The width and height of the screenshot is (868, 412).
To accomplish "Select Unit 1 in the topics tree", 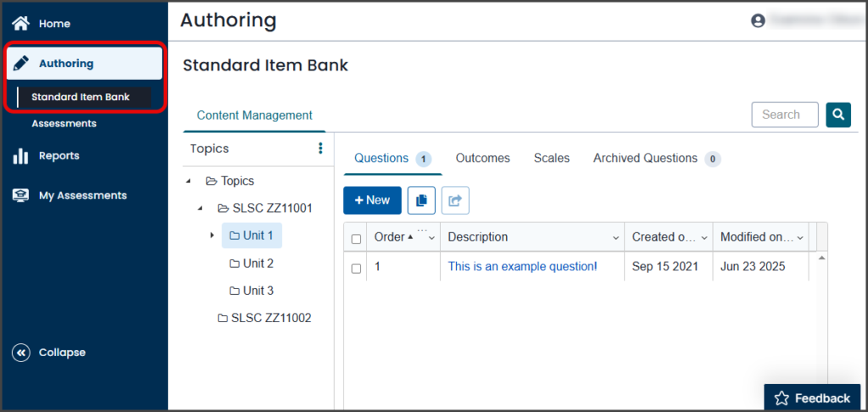I will coord(253,236).
